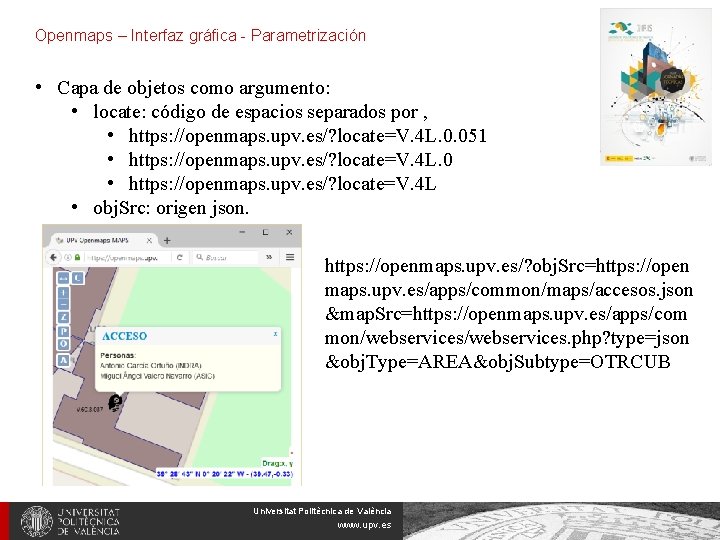Minimize the embedded Firefox window
Screen dimensions: 720x540
click(242, 232)
